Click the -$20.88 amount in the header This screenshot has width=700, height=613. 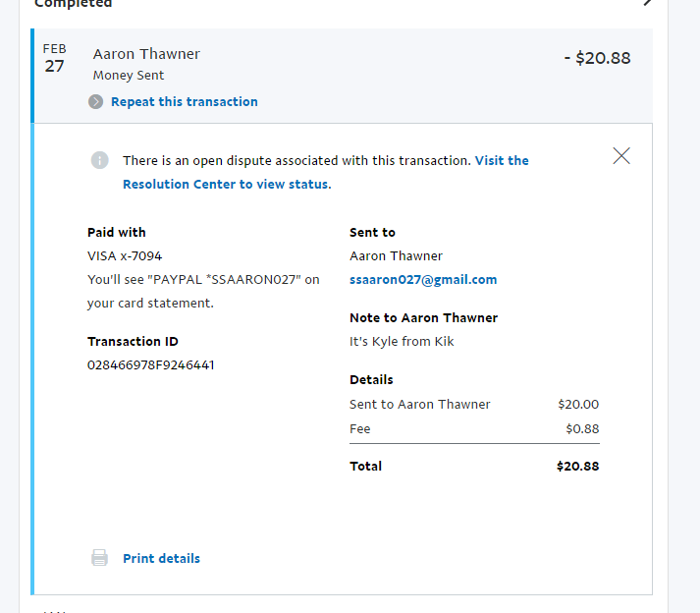[x=597, y=58]
